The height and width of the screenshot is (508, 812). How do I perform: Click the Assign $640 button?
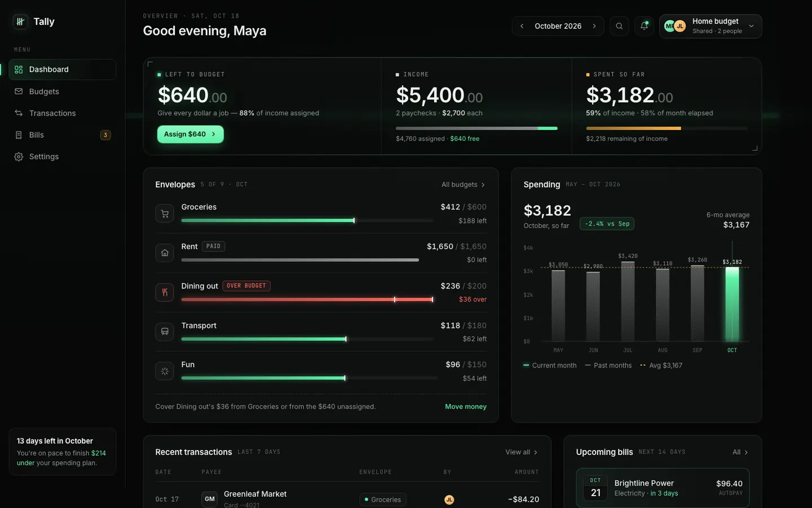coord(190,134)
